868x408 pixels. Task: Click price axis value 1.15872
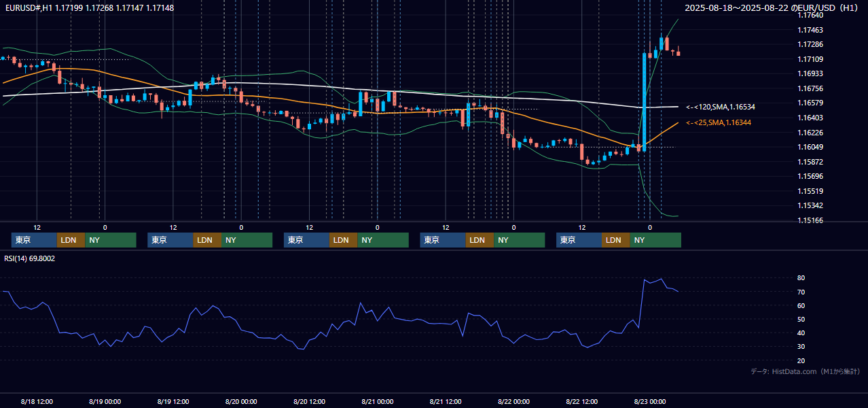(x=810, y=162)
